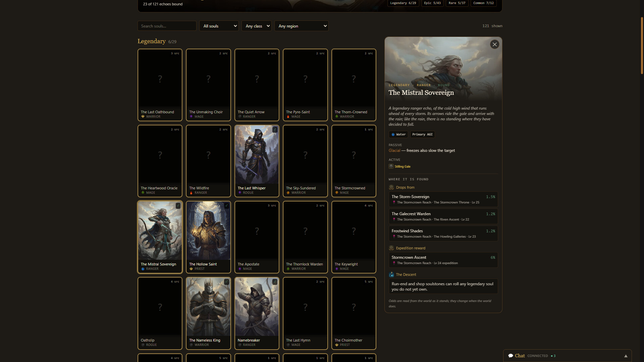Select the Namebreaker ranger card

257,313
